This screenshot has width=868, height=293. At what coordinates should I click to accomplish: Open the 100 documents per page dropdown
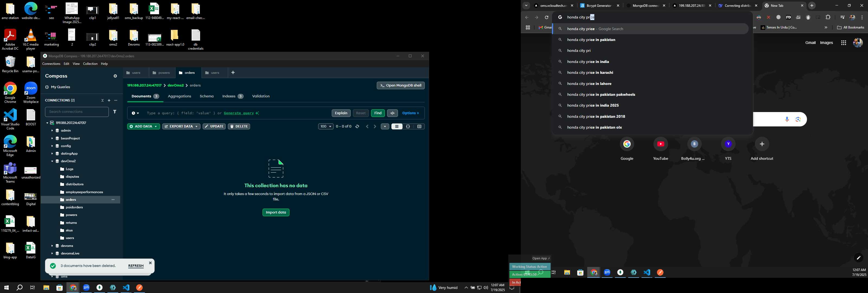point(325,127)
